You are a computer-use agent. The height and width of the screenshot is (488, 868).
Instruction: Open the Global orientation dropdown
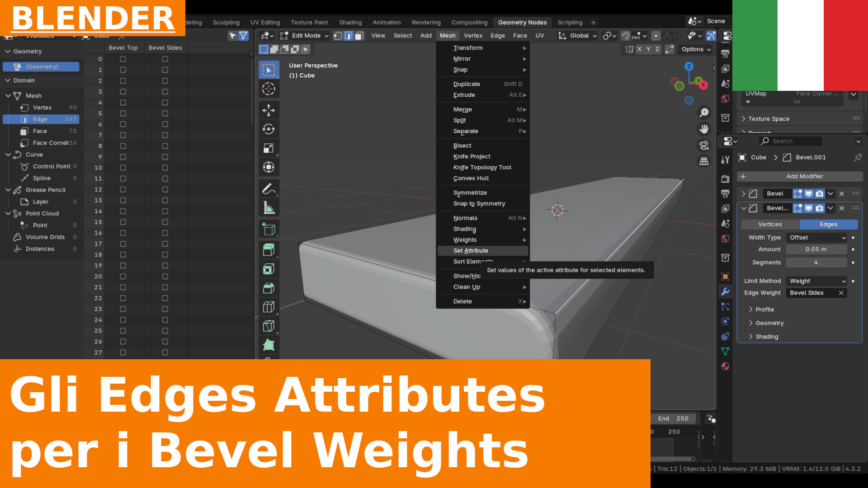click(x=578, y=36)
